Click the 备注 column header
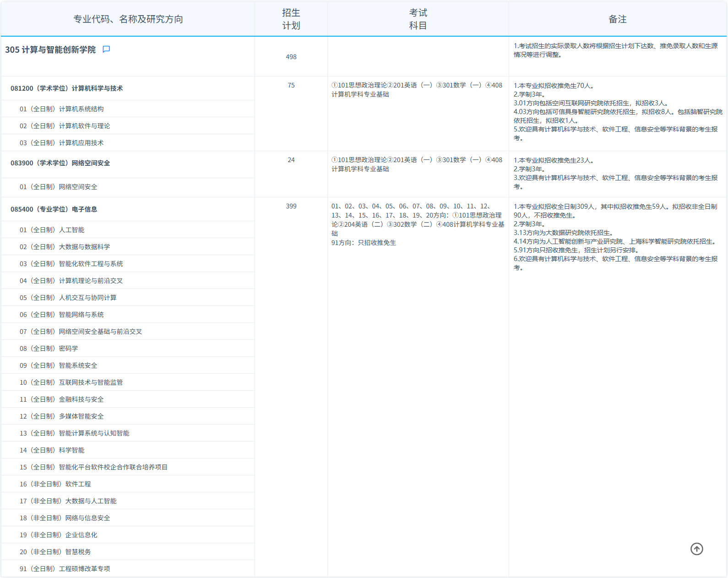Image resolution: width=728 pixels, height=578 pixels. [617, 19]
